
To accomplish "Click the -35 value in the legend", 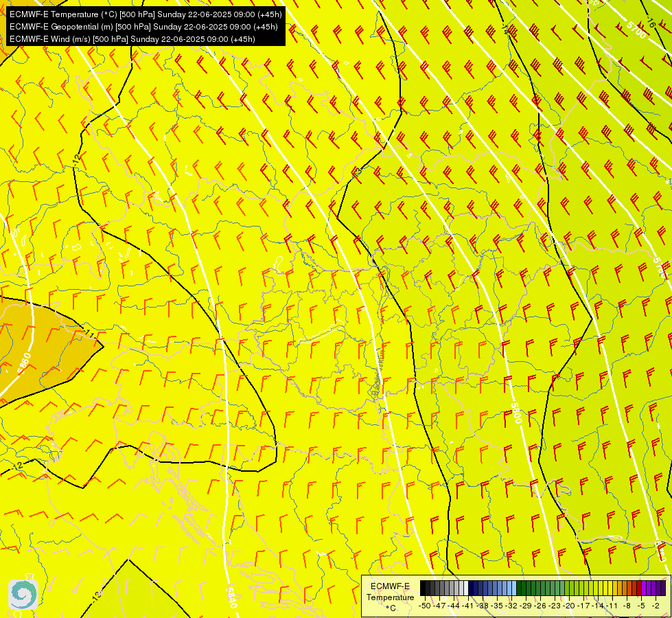I will (x=497, y=606).
